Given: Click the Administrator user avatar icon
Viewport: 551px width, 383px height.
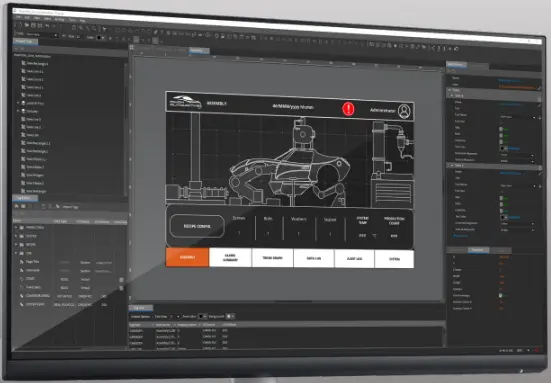Looking at the screenshot, I should point(404,111).
